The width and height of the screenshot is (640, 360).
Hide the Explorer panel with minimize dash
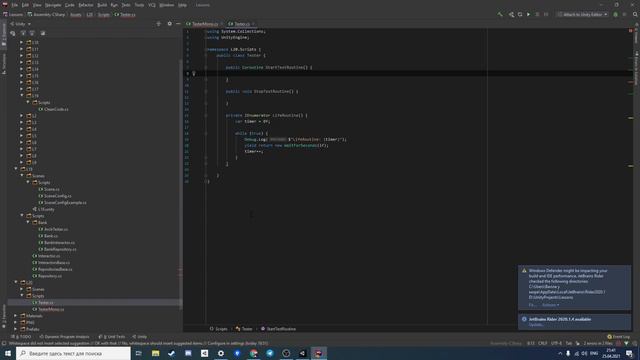[x=178, y=24]
